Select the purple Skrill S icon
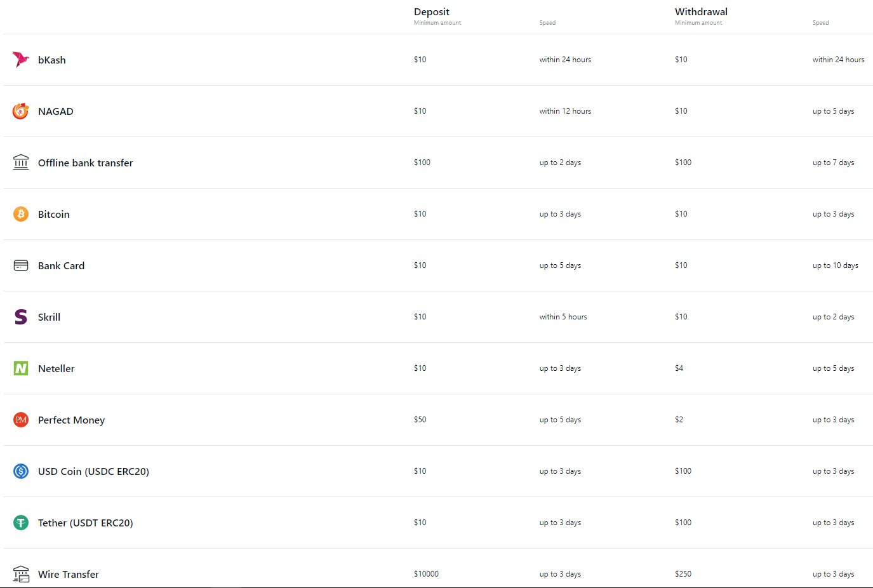Image resolution: width=873 pixels, height=588 pixels. 21,317
